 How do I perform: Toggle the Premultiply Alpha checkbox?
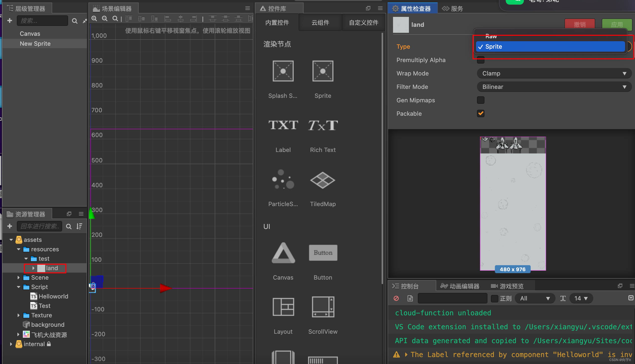pyautogui.click(x=481, y=60)
